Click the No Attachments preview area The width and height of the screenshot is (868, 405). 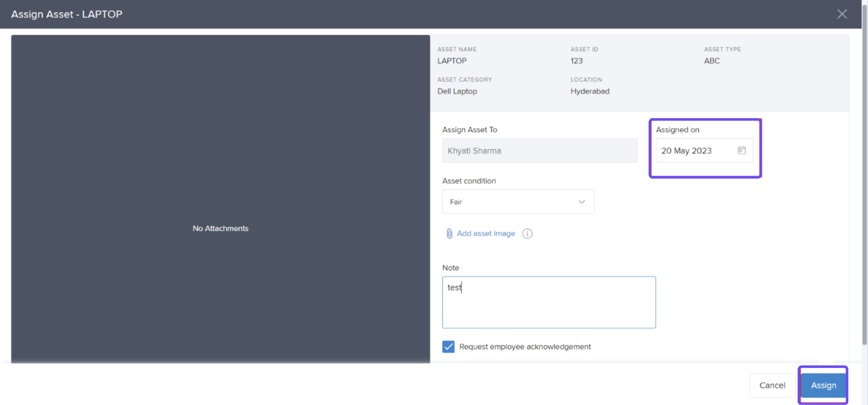pyautogui.click(x=220, y=228)
